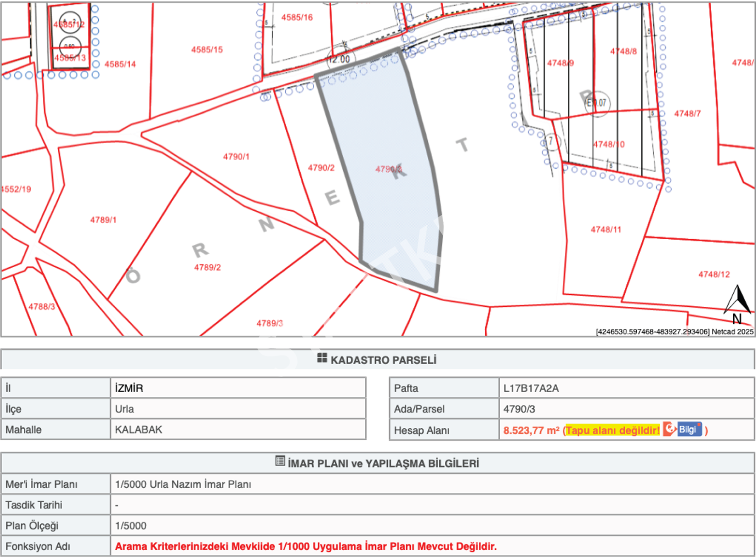Viewport: 756px width, 558px height.
Task: Click the grid icon beside KADASTRO PARSELİ
Action: click(322, 358)
